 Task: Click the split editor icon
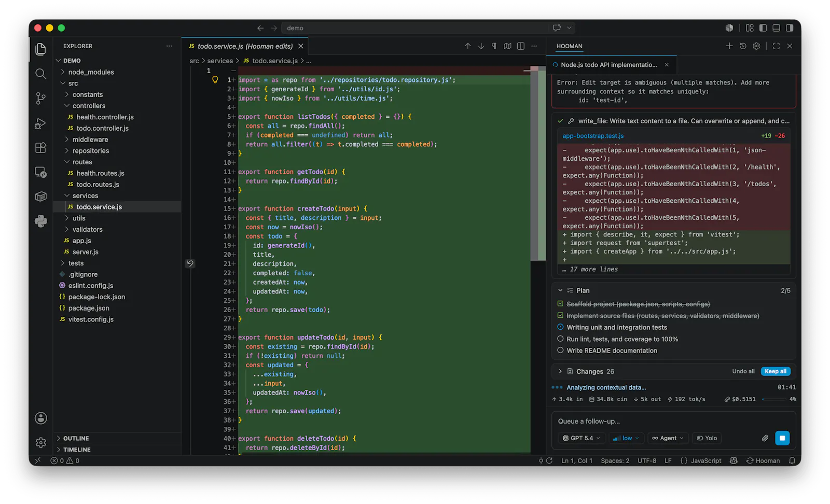(521, 46)
